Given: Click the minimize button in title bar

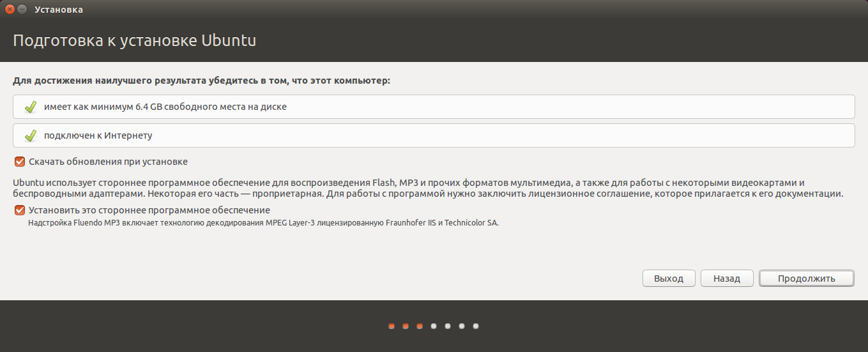Looking at the screenshot, I should coord(22,10).
